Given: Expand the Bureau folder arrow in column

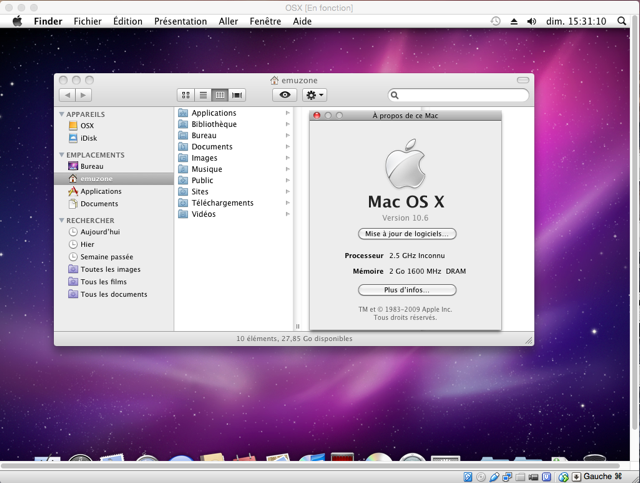Looking at the screenshot, I should tap(287, 135).
